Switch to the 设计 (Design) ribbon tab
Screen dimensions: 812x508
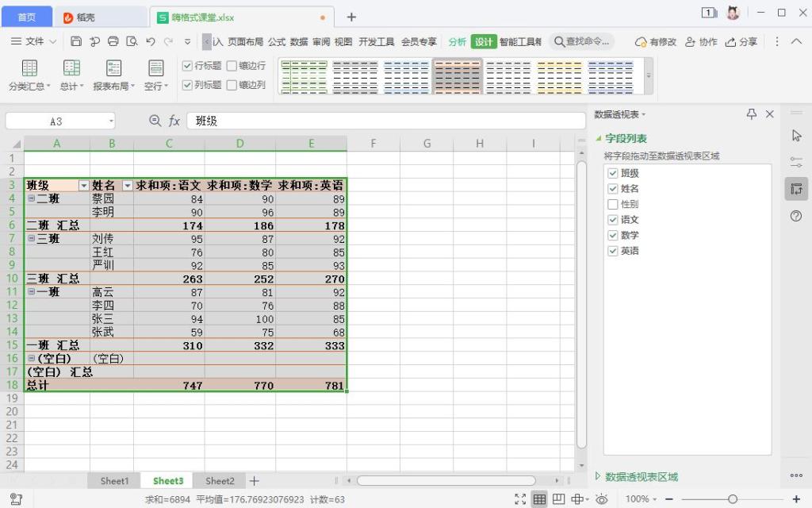click(484, 41)
